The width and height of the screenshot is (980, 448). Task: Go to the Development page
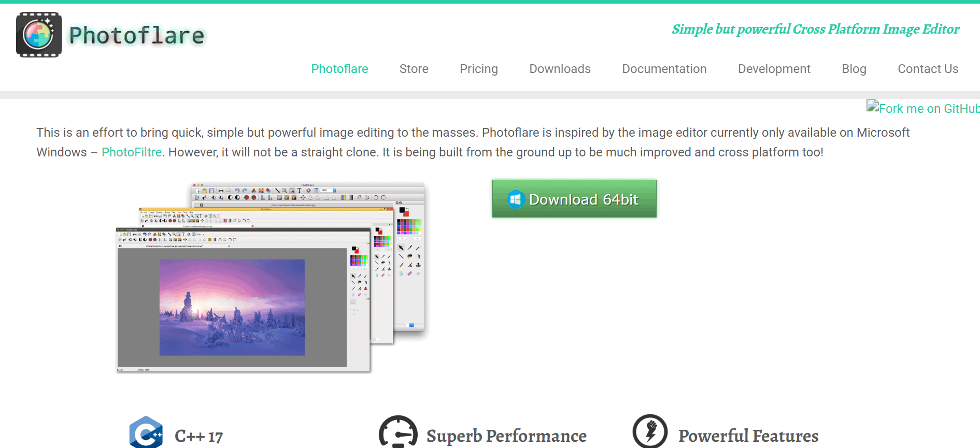click(774, 69)
